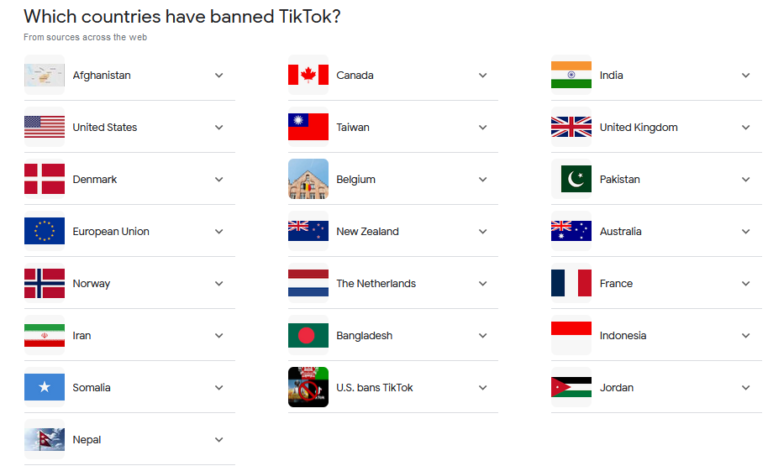Click the Norway flag icon
The height and width of the screenshot is (466, 768).
tap(44, 283)
